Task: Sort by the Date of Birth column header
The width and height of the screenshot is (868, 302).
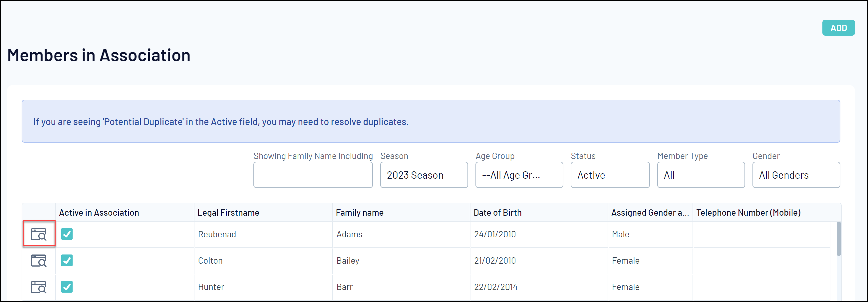Action: [x=497, y=213]
